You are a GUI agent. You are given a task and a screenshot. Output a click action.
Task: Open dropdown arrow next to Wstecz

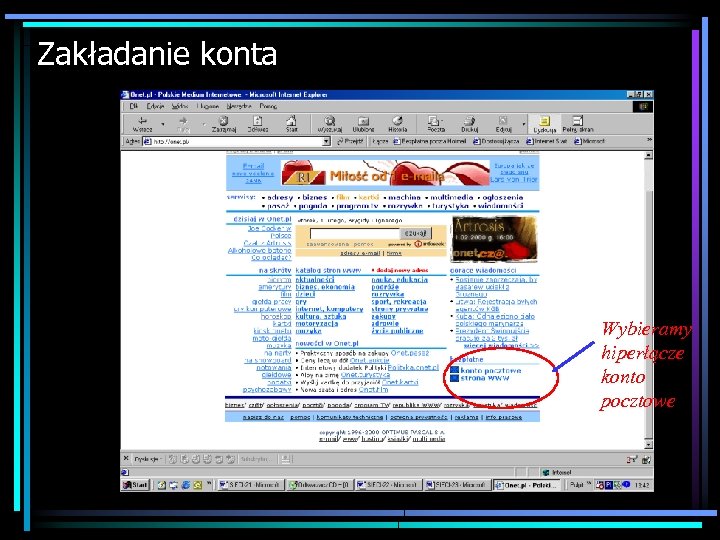(163, 124)
